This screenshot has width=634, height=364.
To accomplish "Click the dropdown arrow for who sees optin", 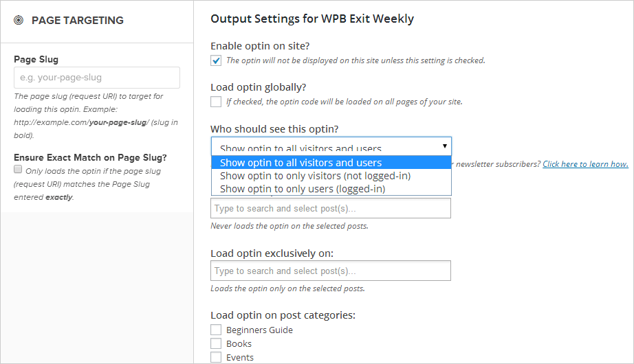I will [444, 146].
